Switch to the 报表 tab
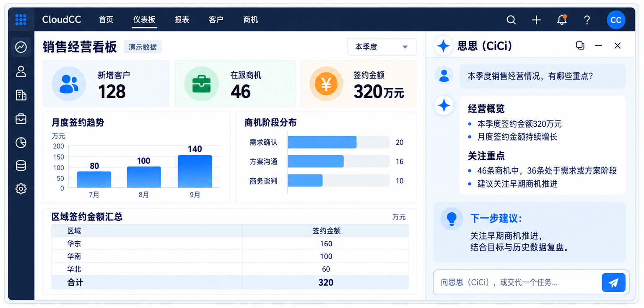 pyautogui.click(x=182, y=20)
